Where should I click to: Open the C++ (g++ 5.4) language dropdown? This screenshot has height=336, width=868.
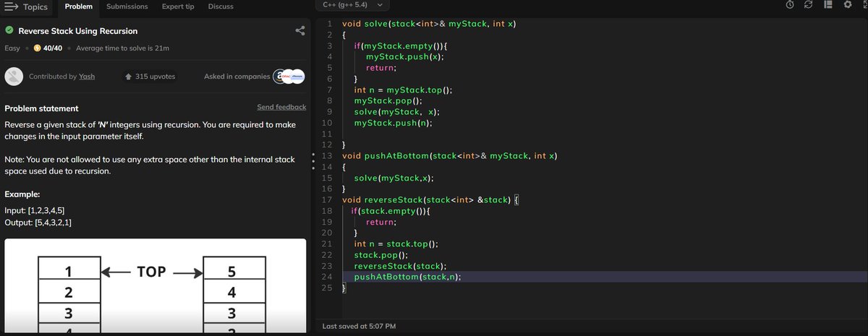pyautogui.click(x=352, y=5)
